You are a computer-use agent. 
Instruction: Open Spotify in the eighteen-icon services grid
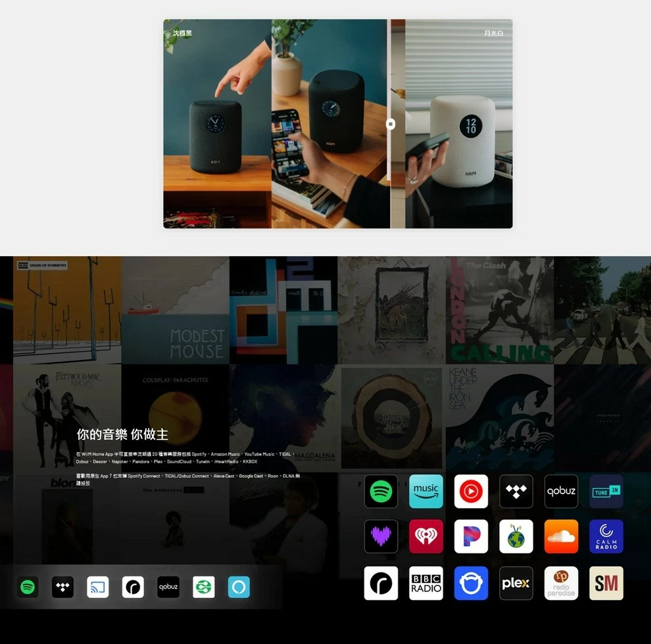pyautogui.click(x=381, y=492)
